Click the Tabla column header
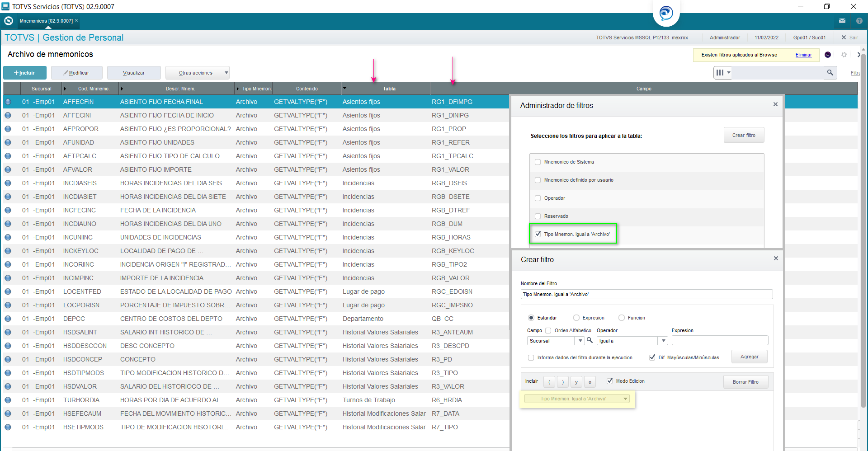This screenshot has width=868, height=451. point(389,89)
